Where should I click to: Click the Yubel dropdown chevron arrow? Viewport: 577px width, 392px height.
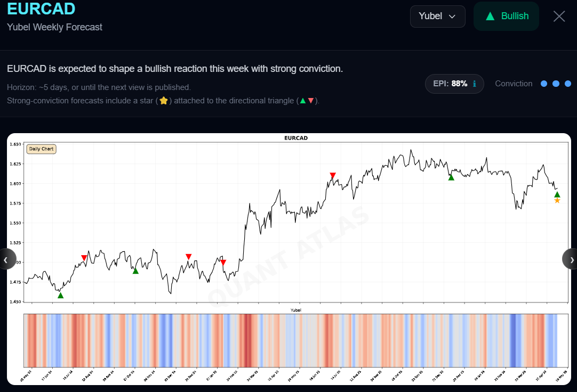(452, 17)
